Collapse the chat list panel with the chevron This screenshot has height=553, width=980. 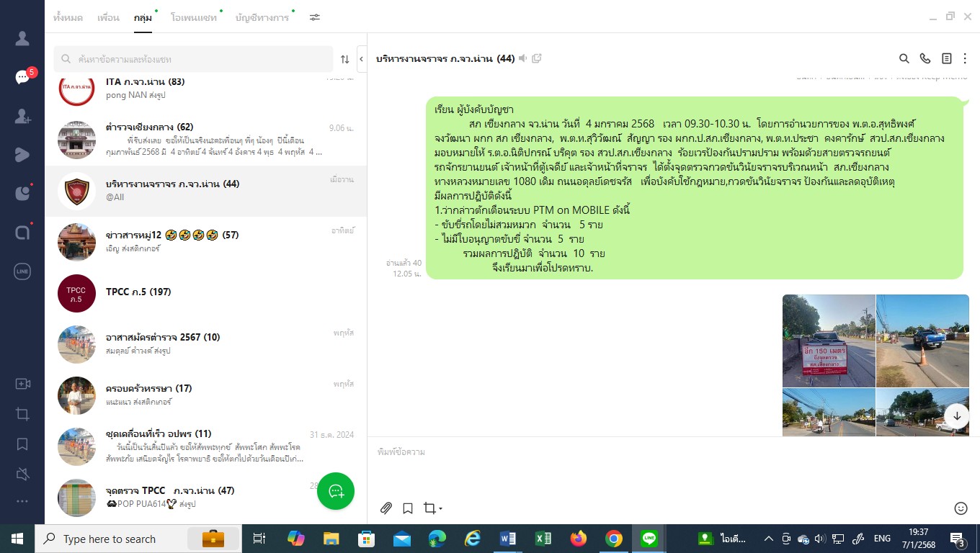click(361, 59)
